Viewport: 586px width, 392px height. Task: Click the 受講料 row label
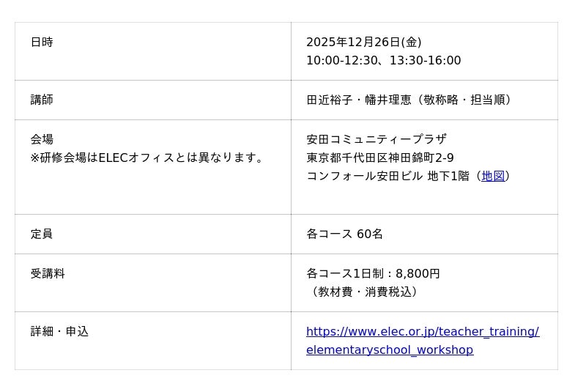point(48,274)
